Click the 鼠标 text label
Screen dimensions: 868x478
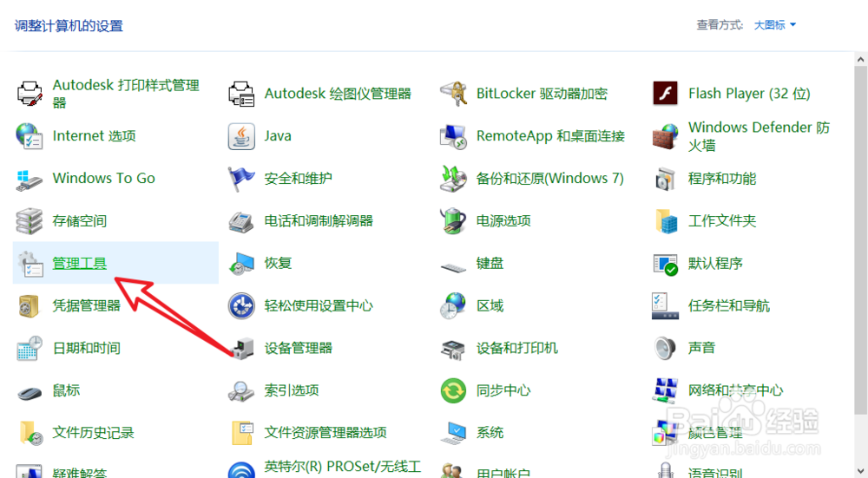[x=66, y=390]
